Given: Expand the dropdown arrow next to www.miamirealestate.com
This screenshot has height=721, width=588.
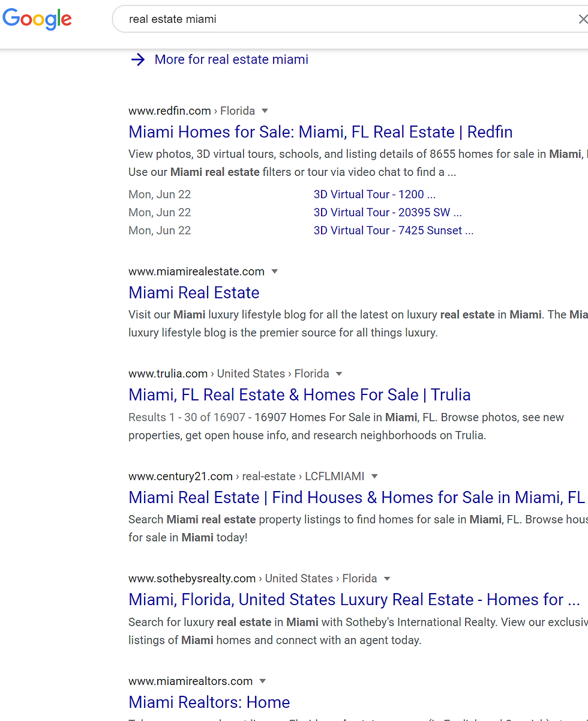Looking at the screenshot, I should 275,271.
